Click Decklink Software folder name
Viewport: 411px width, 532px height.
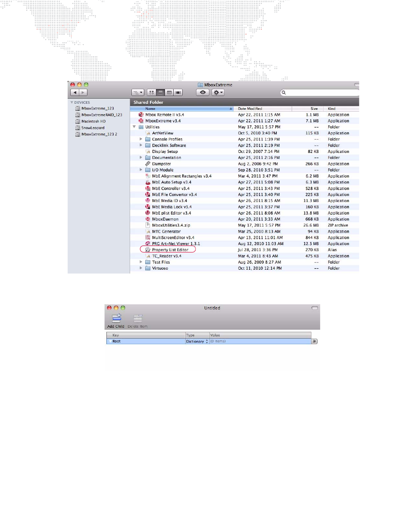coord(169,146)
